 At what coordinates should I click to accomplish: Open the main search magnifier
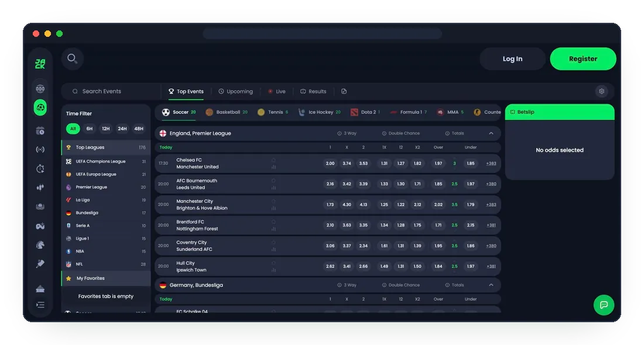pyautogui.click(x=72, y=58)
